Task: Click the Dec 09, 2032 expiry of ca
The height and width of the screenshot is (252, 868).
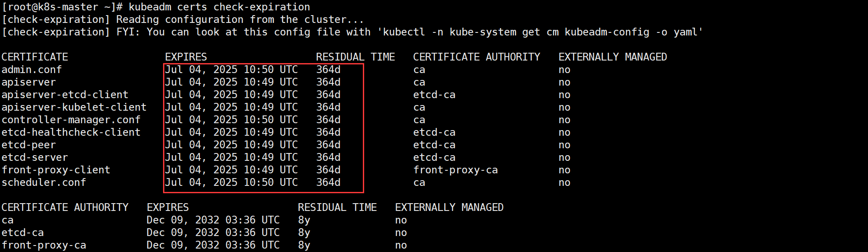Action: pyautogui.click(x=213, y=220)
